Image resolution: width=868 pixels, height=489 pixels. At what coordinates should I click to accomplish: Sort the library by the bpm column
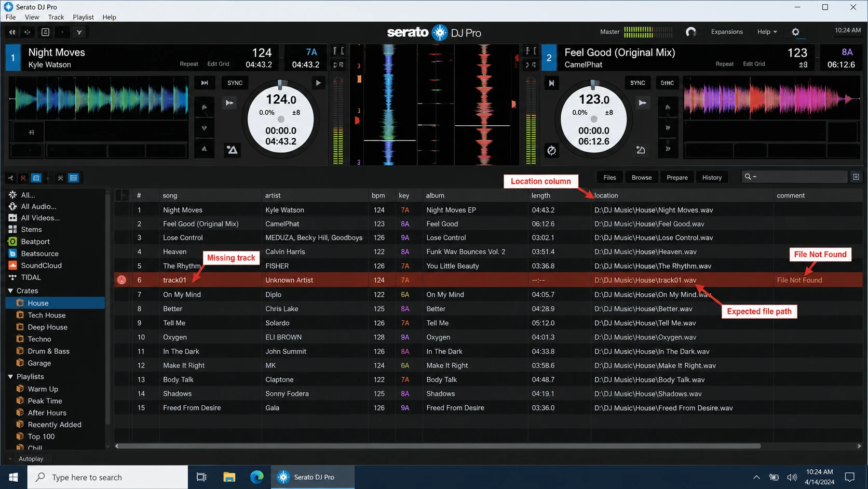point(378,196)
